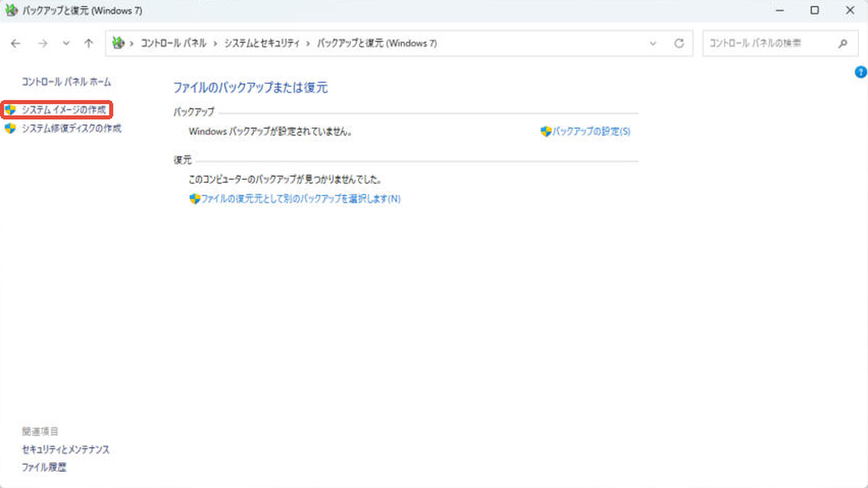
Task: Close the バックアップと復元 window
Action: (850, 10)
